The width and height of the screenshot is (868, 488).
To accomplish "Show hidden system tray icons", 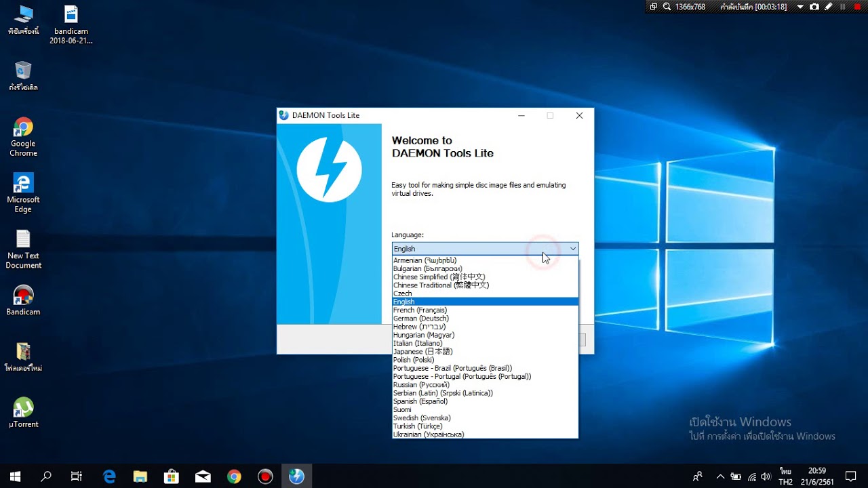I will click(720, 476).
